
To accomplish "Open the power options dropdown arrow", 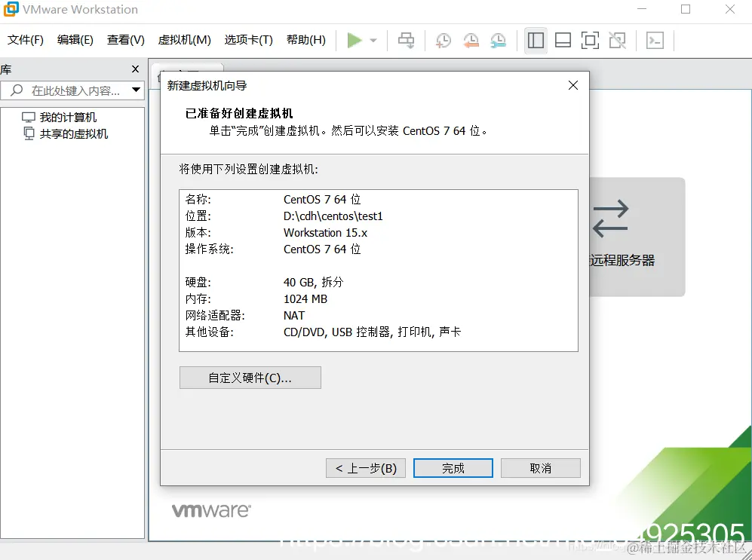I will click(373, 41).
